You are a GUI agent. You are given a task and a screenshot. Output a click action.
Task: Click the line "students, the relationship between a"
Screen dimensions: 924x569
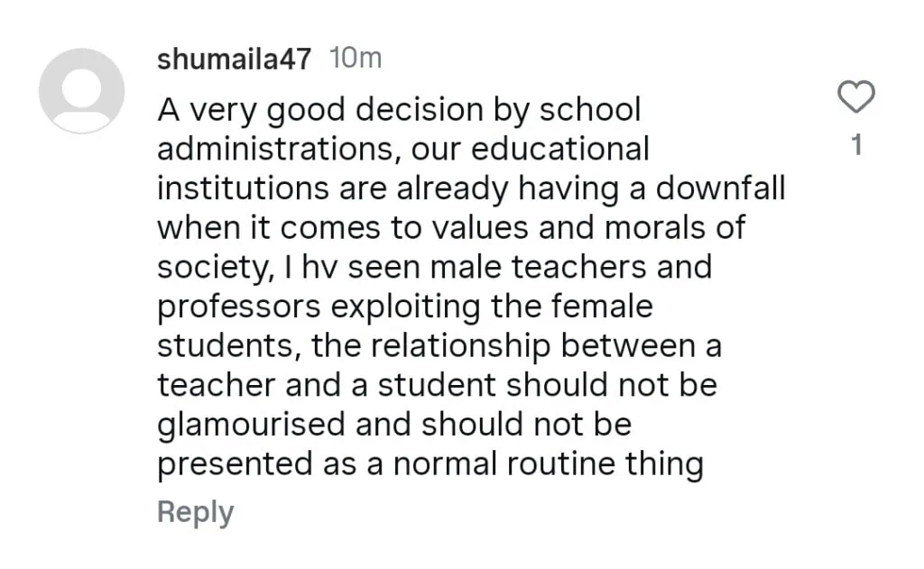[439, 347]
